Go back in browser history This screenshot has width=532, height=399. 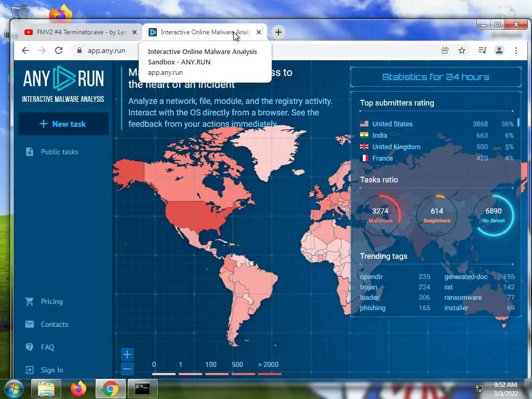click(x=25, y=50)
